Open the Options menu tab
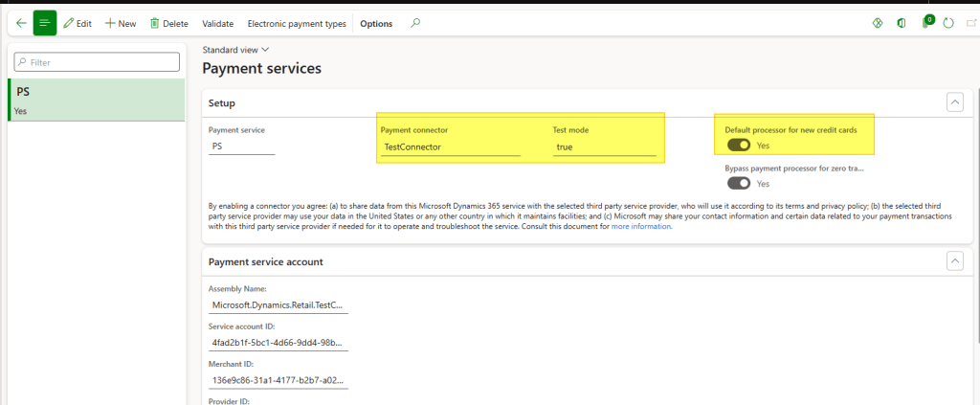980x405 pixels. pos(376,23)
